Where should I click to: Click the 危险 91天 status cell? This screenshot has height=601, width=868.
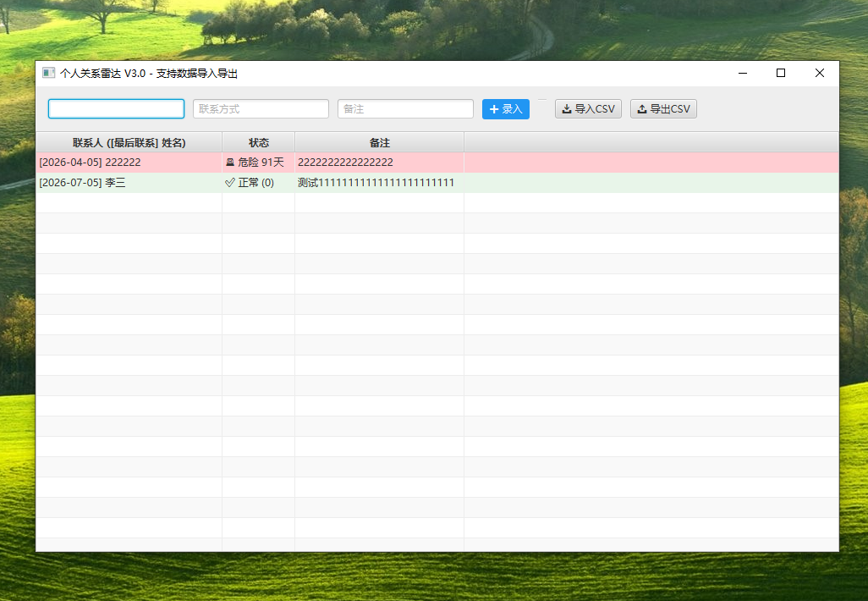pos(259,163)
